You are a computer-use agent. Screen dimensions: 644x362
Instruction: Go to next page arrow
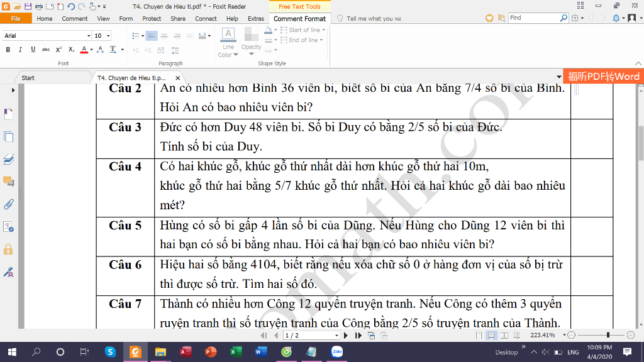(346, 336)
